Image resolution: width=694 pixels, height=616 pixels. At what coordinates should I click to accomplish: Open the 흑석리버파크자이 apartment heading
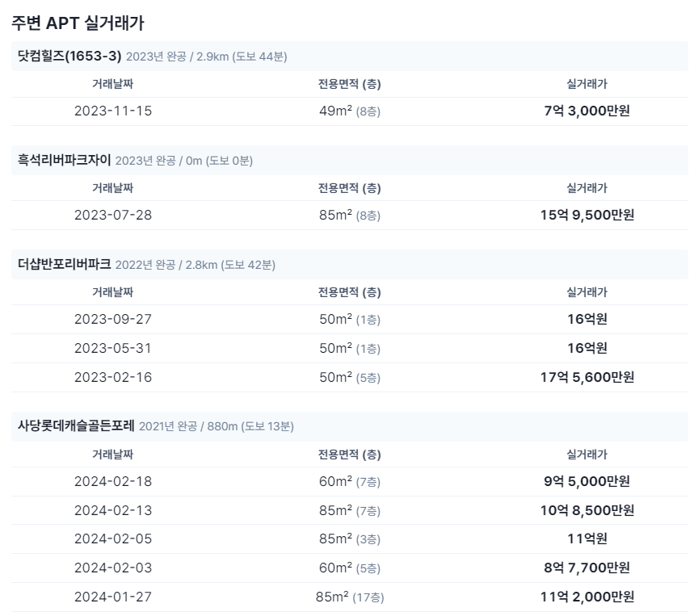tap(64, 160)
